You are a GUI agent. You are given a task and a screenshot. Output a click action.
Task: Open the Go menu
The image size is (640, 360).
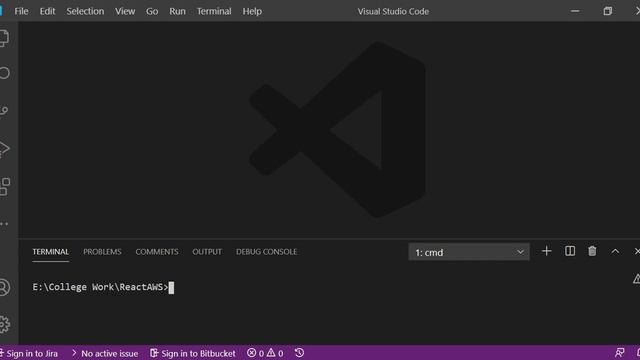coord(152,11)
